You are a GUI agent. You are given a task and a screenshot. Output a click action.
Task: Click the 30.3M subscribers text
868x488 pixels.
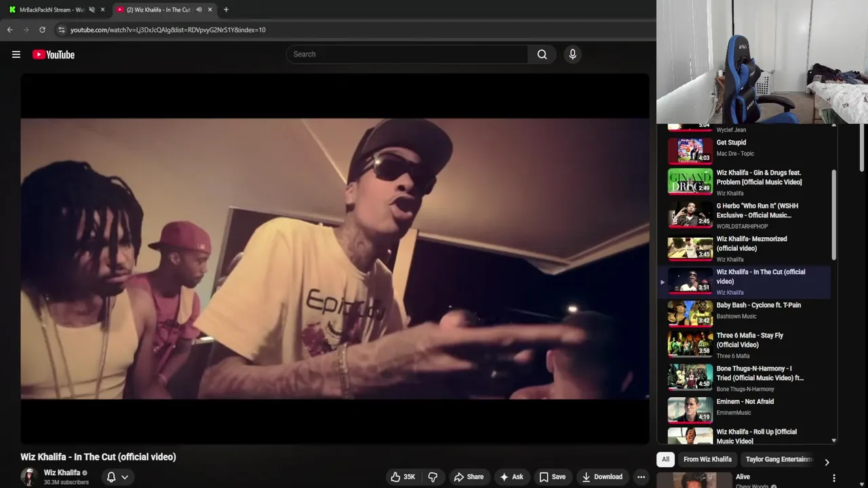(x=66, y=483)
